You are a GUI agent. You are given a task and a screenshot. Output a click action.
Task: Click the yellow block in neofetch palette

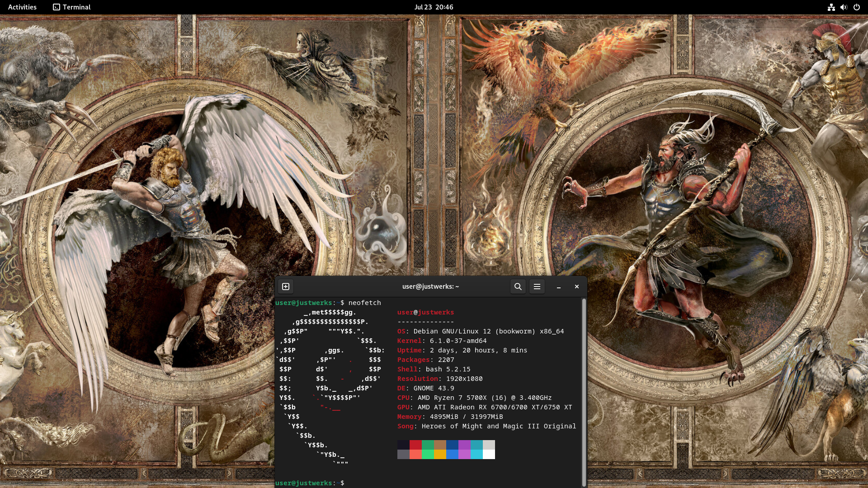point(440,454)
